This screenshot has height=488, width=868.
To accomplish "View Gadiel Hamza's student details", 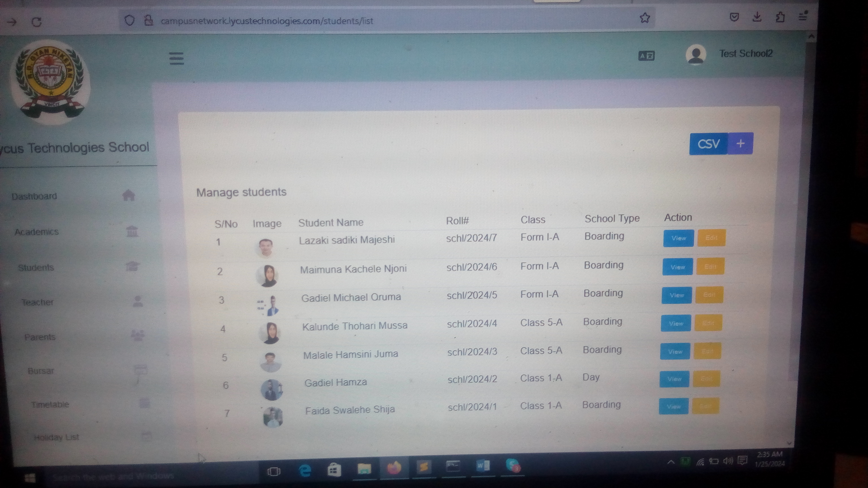I will click(x=674, y=379).
